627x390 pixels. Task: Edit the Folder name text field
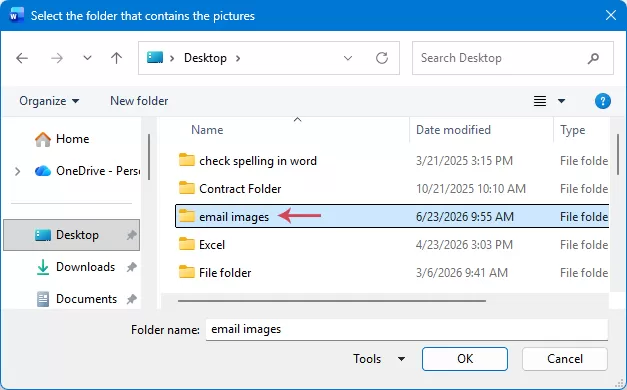tap(407, 330)
